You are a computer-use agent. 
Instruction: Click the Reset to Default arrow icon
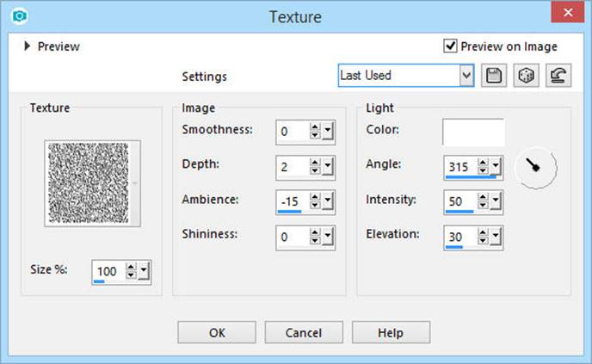click(558, 76)
